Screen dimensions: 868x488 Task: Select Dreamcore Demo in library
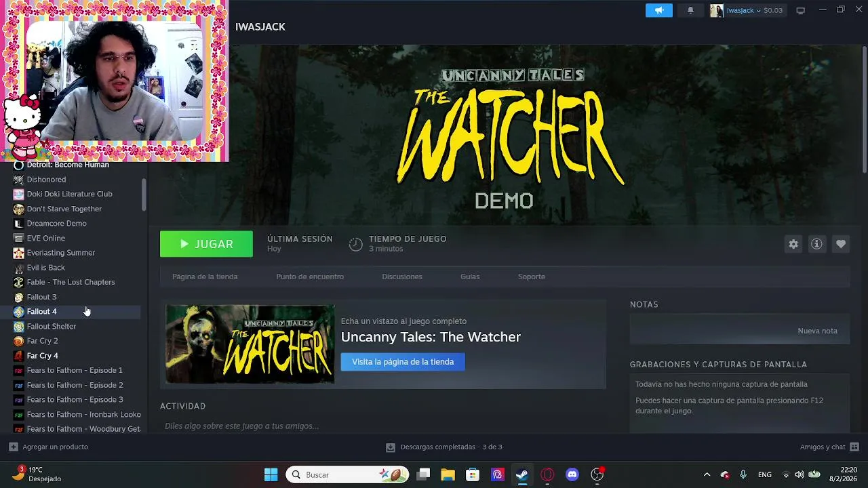click(x=56, y=224)
